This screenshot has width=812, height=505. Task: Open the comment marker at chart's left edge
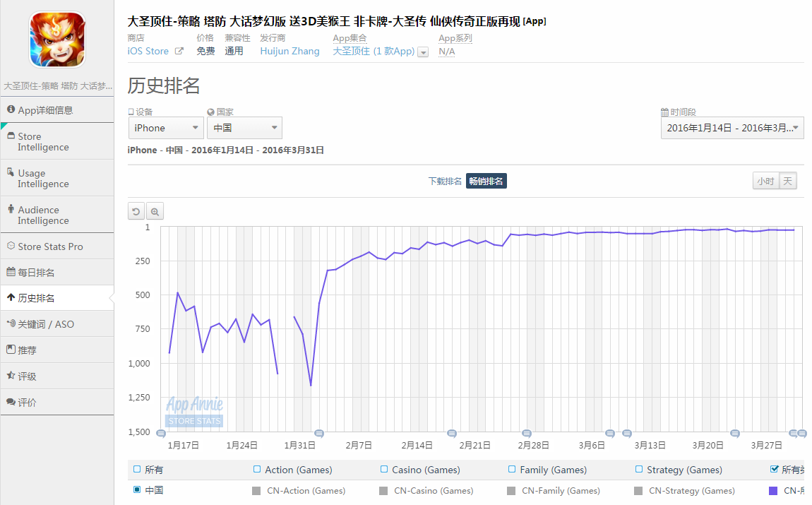161,434
